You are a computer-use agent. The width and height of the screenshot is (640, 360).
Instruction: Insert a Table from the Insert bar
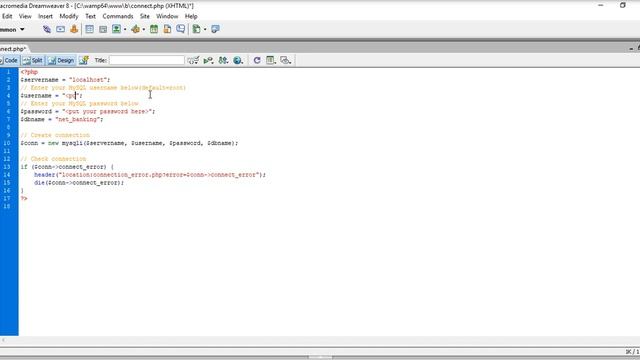(89, 29)
